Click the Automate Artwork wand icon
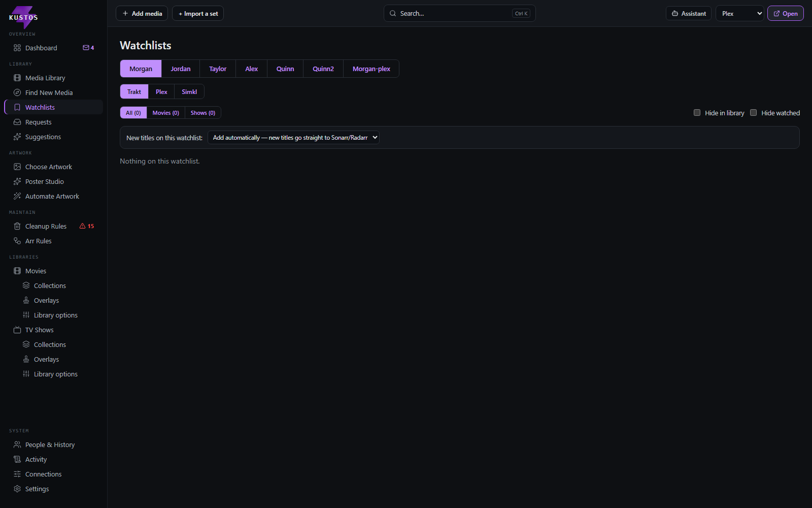This screenshot has width=812, height=508. (17, 196)
